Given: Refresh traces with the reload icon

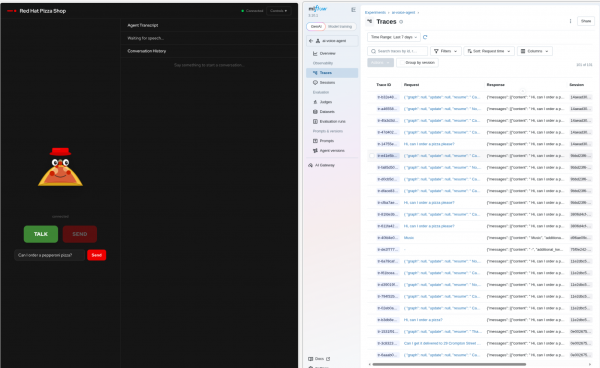Looking at the screenshot, I should coord(425,37).
